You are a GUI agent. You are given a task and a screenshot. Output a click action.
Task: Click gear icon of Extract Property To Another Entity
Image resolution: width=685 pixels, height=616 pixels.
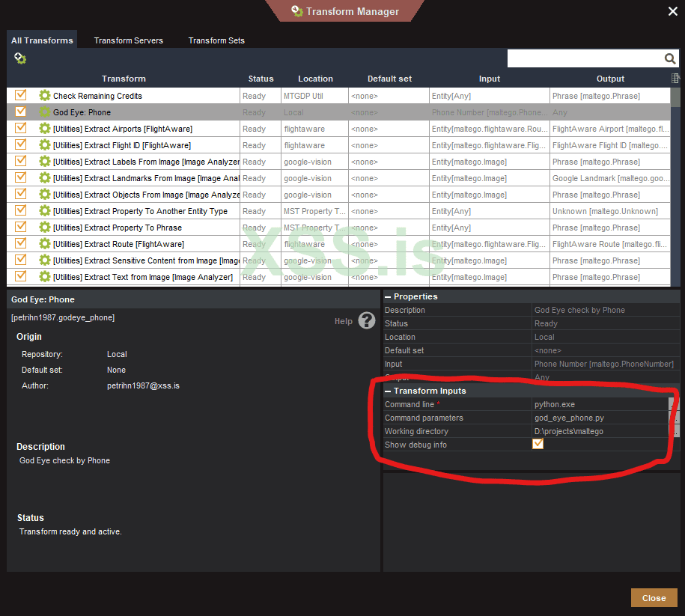45,211
